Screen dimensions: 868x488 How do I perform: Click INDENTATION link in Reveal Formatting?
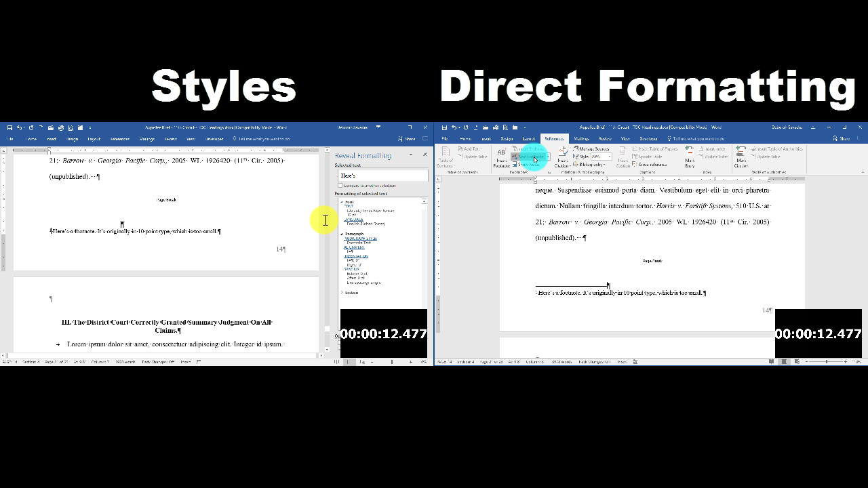356,256
